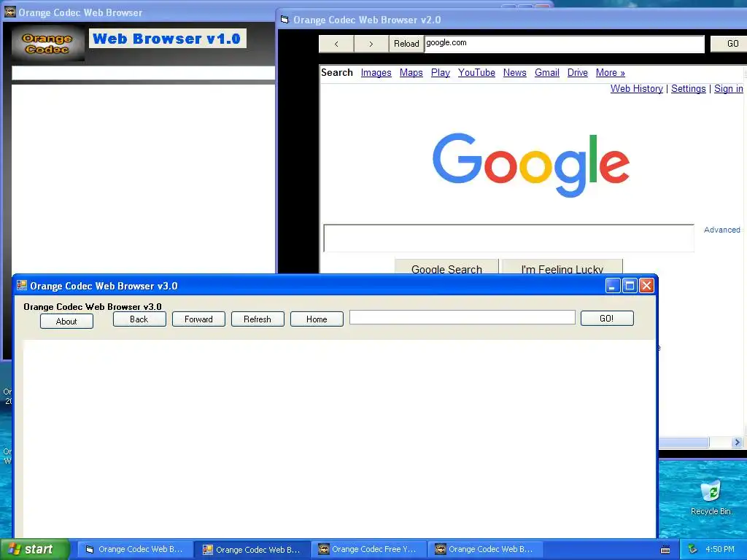747x560 pixels.
Task: Open the Play link on Google page
Action: pos(440,72)
